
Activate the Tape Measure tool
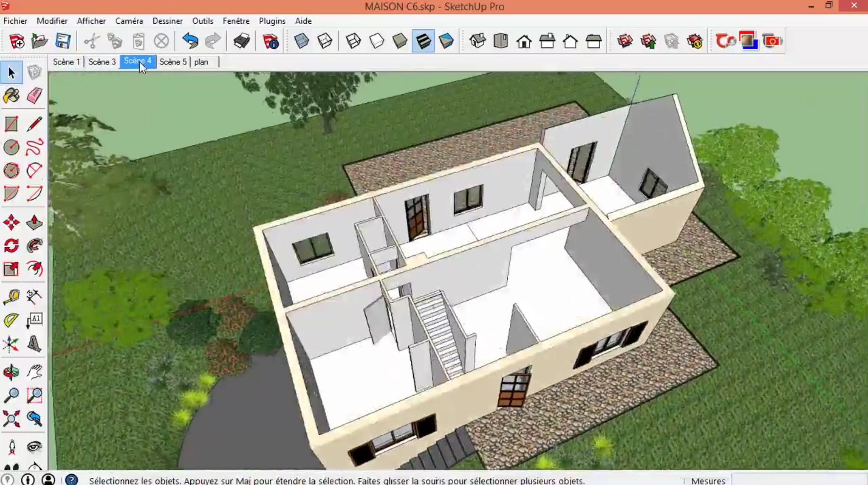coord(11,297)
